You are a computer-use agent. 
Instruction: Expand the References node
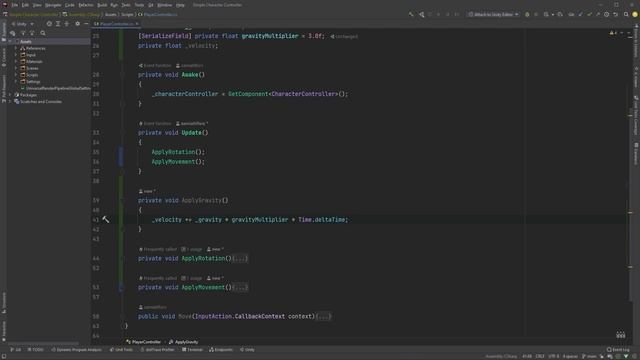tap(16, 48)
